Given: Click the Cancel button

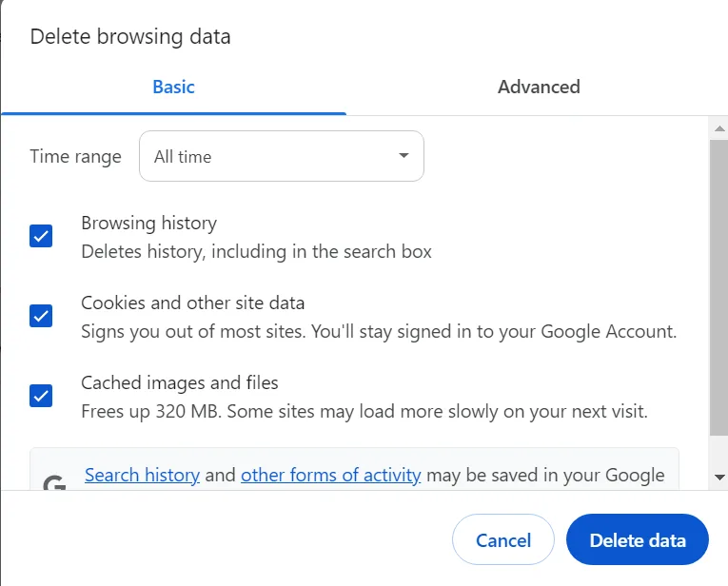Looking at the screenshot, I should coord(503,539).
